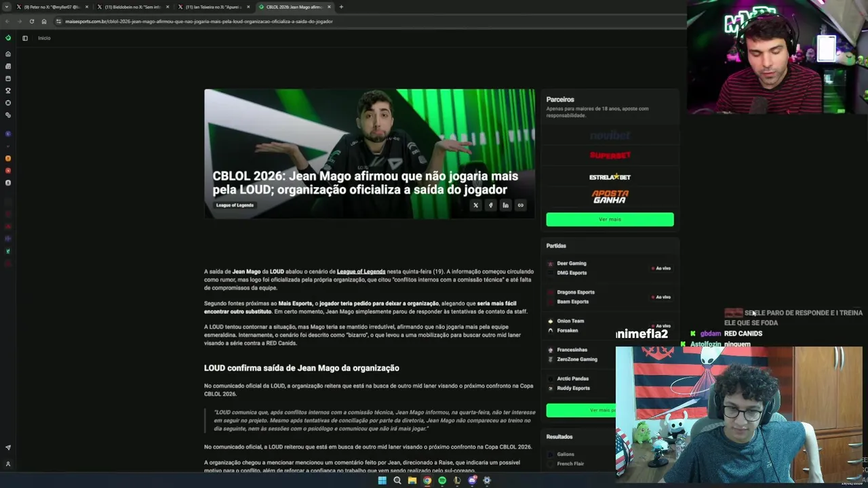Share article on X via hero icon
The image size is (868, 488).
coord(475,205)
